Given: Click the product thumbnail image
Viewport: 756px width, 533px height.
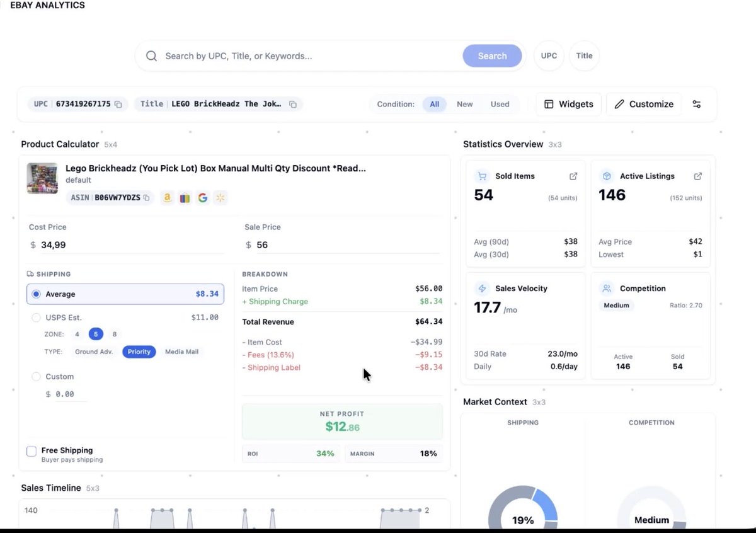Looking at the screenshot, I should 42,178.
